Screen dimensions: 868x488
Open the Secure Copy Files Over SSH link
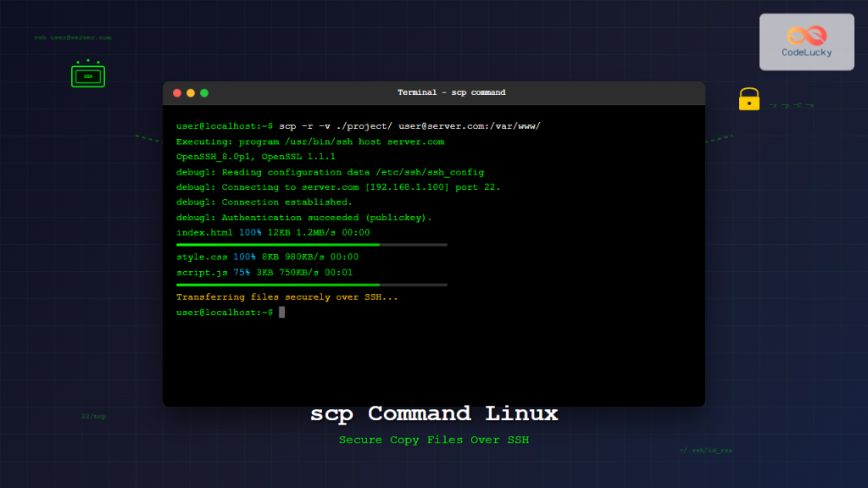(x=434, y=440)
